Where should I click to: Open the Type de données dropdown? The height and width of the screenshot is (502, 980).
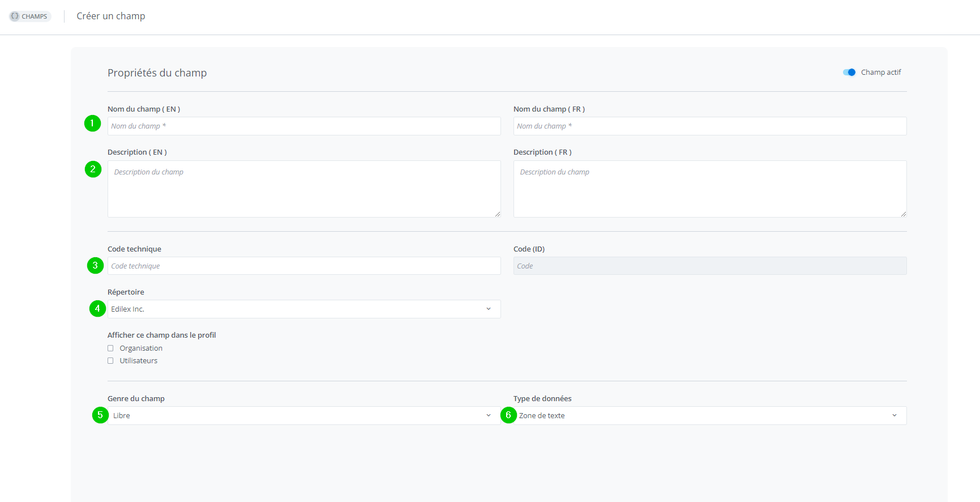[x=709, y=416]
